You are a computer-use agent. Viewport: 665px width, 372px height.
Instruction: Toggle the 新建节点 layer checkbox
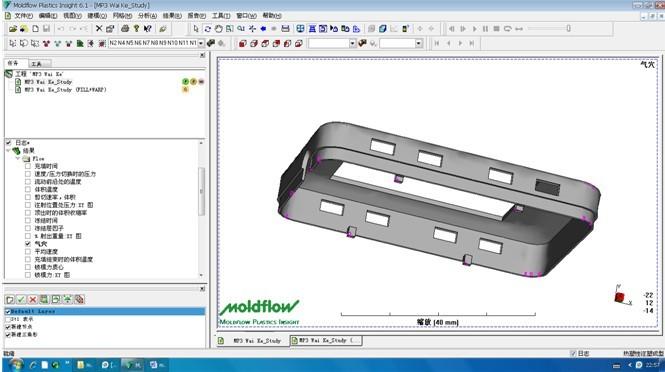click(8, 327)
